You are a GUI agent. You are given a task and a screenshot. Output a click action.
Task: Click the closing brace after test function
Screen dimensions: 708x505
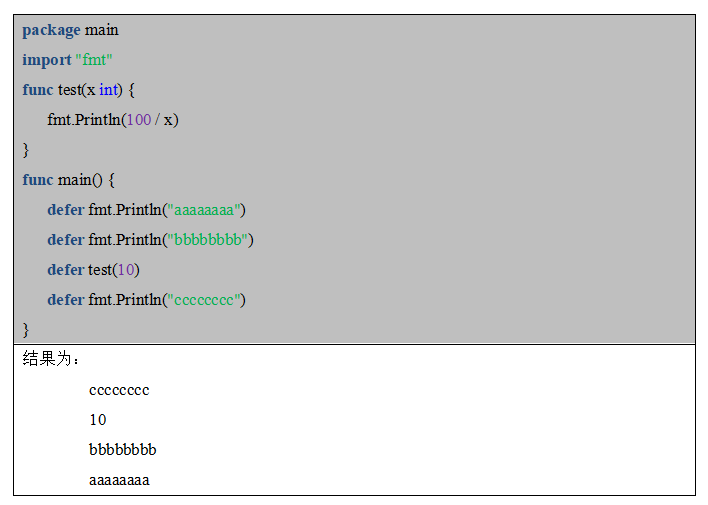pyautogui.click(x=26, y=150)
